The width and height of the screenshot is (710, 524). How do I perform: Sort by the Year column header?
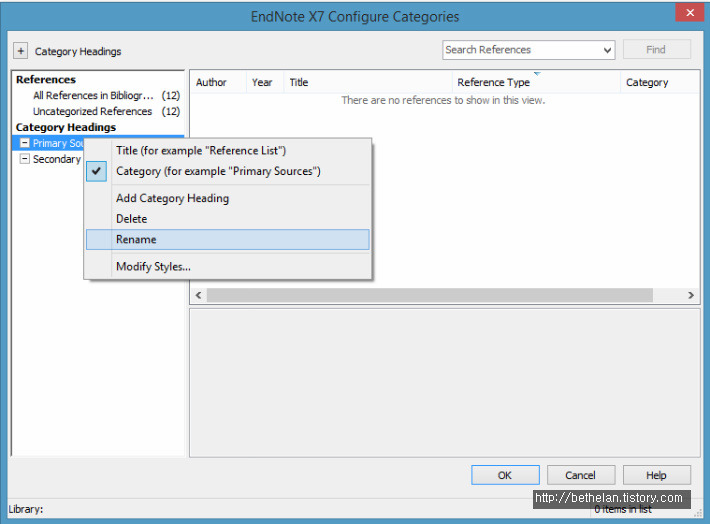point(265,82)
